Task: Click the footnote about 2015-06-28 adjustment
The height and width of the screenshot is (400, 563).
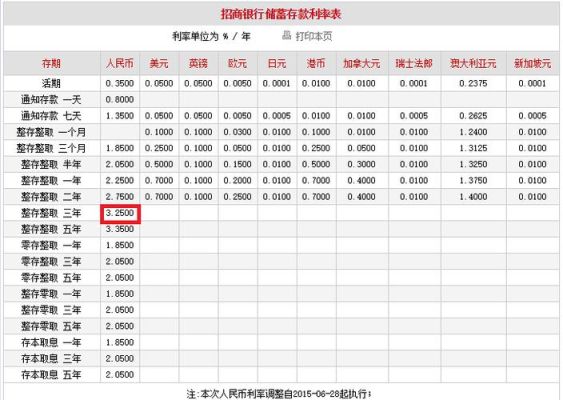Action: click(279, 394)
